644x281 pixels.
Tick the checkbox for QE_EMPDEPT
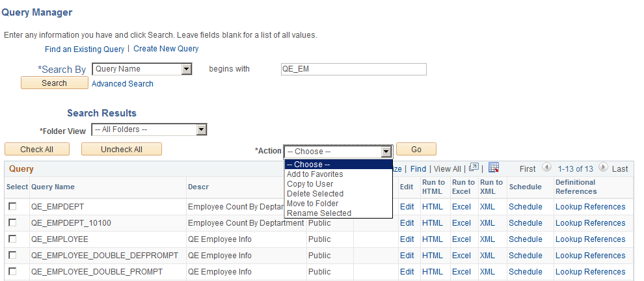click(12, 207)
